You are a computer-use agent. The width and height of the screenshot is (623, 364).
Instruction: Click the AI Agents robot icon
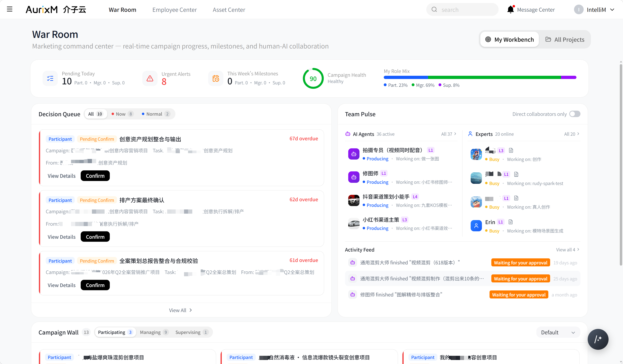[348, 134]
